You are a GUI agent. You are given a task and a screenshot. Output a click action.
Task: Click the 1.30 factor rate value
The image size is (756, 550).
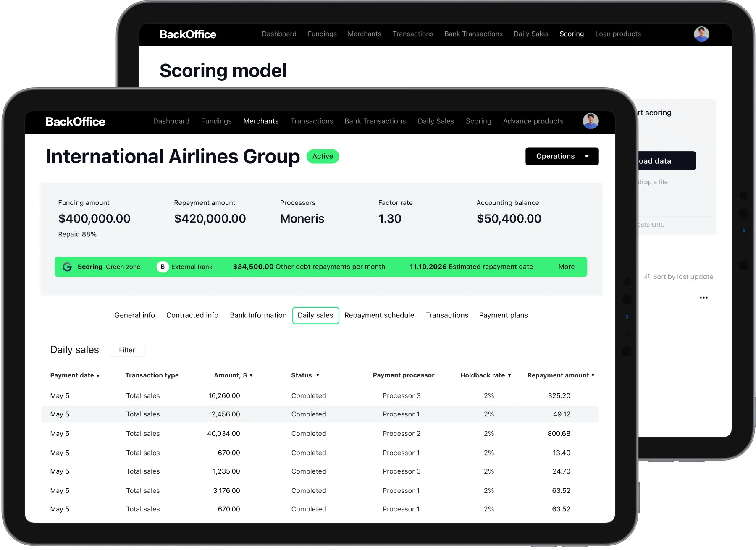[x=390, y=219]
